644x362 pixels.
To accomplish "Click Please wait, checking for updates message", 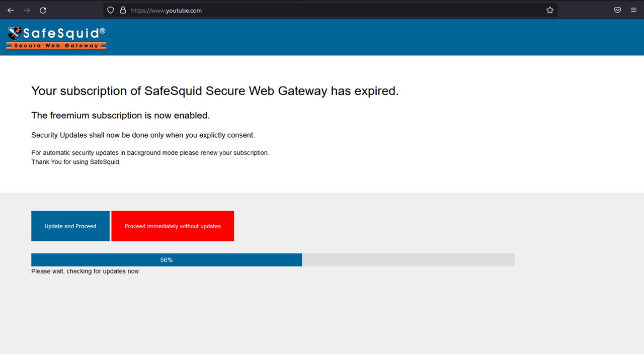I will [86, 271].
